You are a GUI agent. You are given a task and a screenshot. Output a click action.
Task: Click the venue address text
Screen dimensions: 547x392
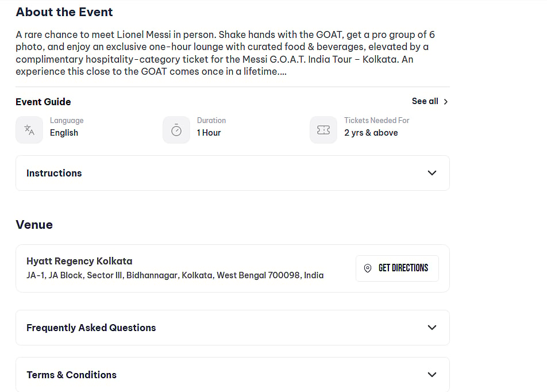coord(175,275)
